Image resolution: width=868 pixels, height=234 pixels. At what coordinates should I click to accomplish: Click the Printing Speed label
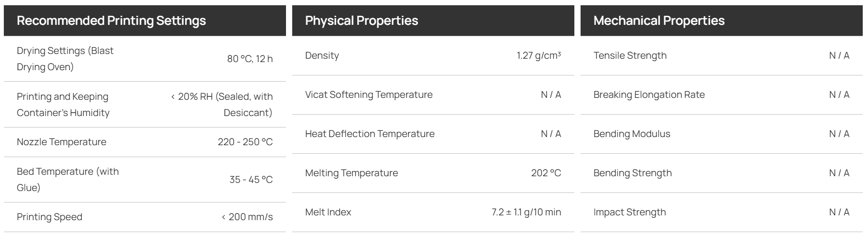pos(50,217)
